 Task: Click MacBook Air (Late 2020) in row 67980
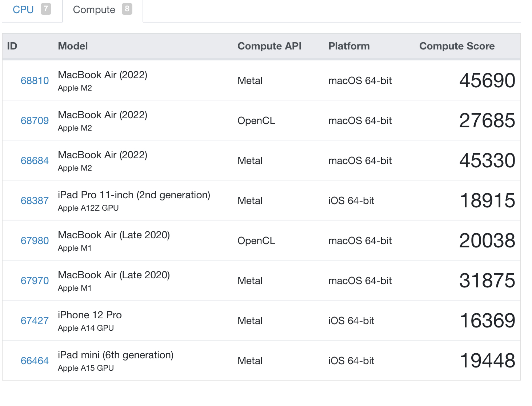click(x=114, y=235)
